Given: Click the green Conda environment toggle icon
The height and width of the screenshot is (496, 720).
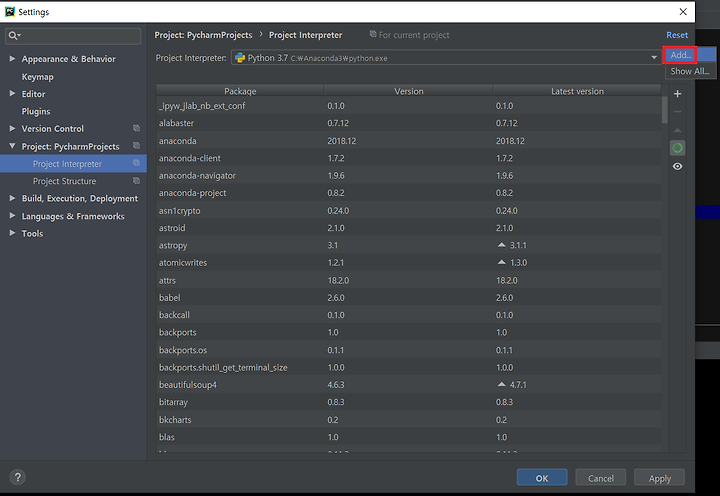Looking at the screenshot, I should point(677,148).
